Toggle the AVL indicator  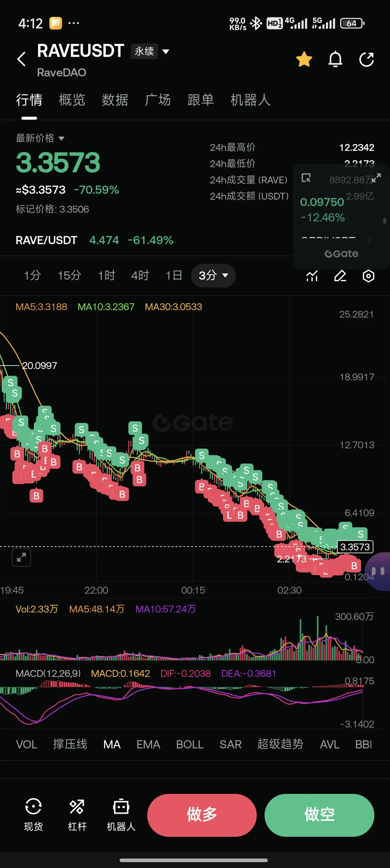click(x=329, y=744)
